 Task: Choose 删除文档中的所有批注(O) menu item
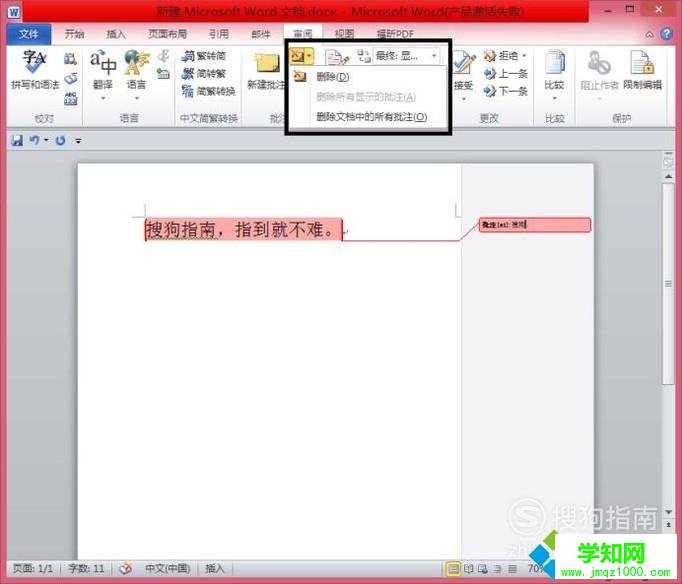[368, 117]
